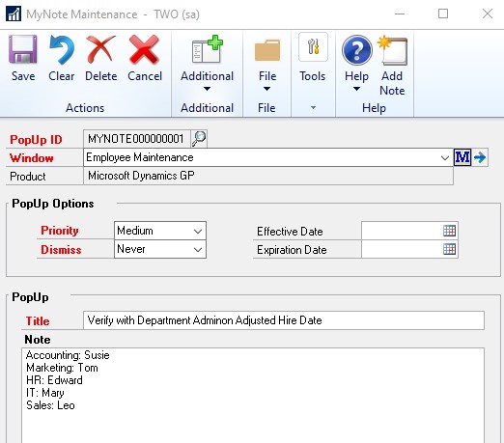The image size is (504, 443).
Task: Open the Dismiss dropdown set to Never
Action: [x=160, y=249]
